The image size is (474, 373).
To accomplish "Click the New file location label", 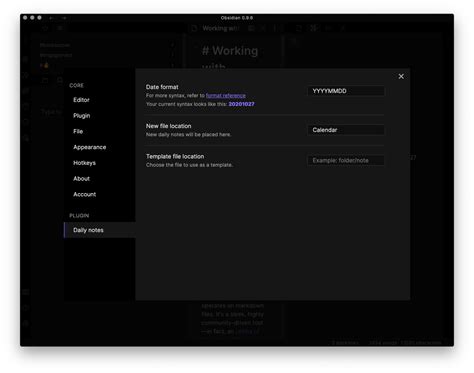I will (x=168, y=126).
